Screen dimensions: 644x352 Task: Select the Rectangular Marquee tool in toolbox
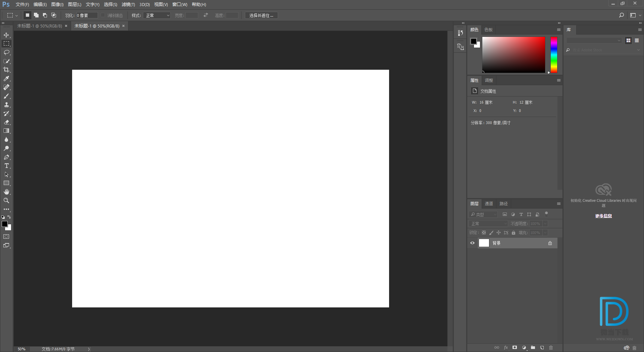point(6,44)
